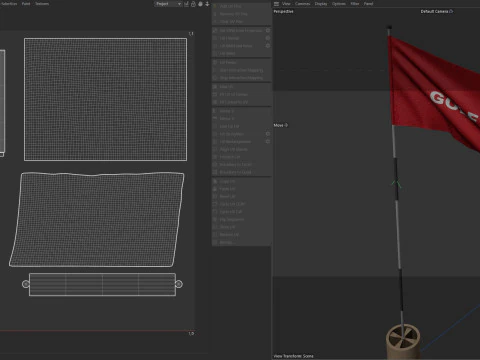The height and width of the screenshot is (360, 480).
Task: Click the Fit UV to Canvas icon
Action: click(215, 94)
